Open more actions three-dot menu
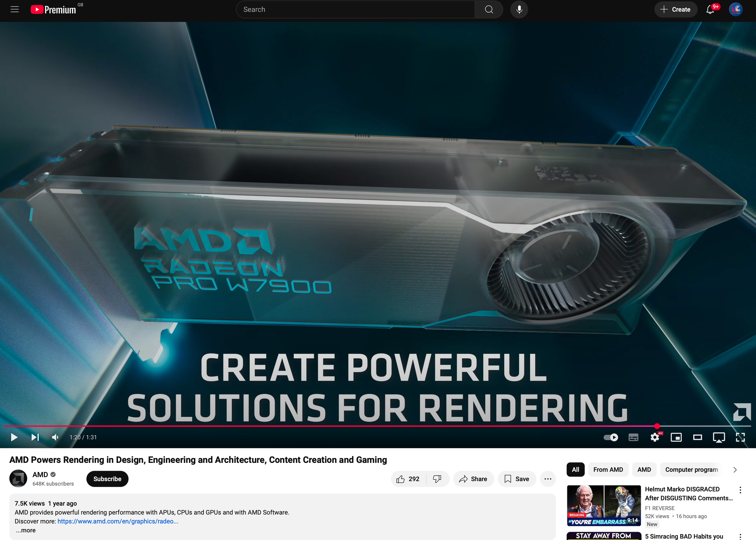 547,479
